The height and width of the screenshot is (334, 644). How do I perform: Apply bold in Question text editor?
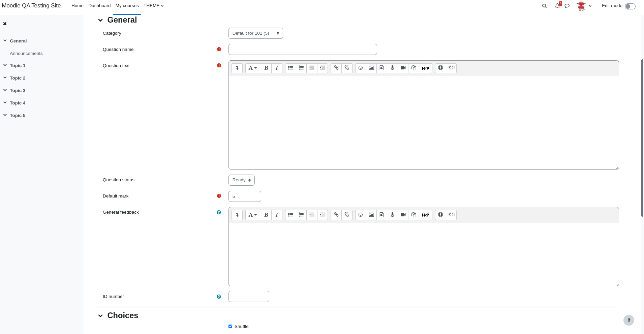pyautogui.click(x=266, y=68)
